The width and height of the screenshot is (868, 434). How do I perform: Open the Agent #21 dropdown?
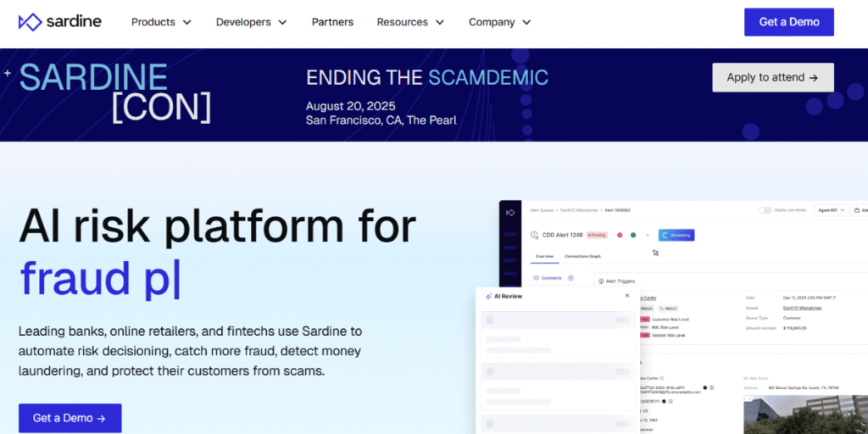[831, 210]
